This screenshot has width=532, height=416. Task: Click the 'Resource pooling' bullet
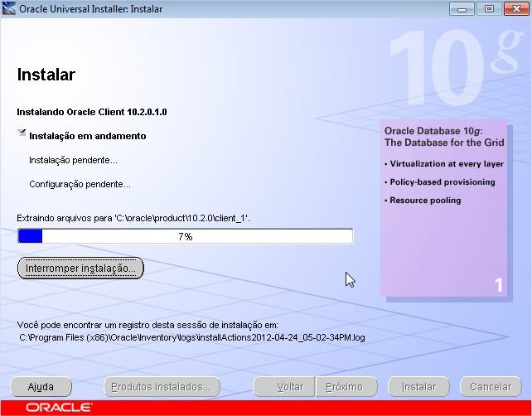pos(423,201)
